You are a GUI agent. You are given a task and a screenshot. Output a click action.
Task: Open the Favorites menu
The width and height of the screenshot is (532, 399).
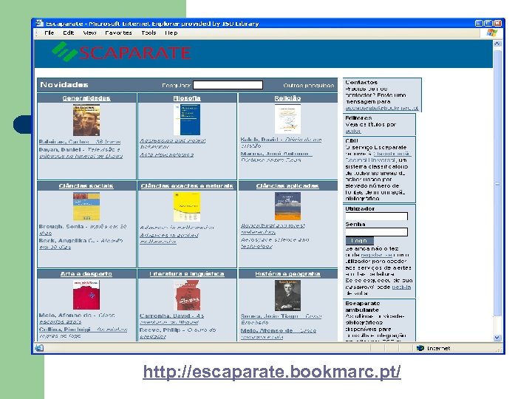118,33
